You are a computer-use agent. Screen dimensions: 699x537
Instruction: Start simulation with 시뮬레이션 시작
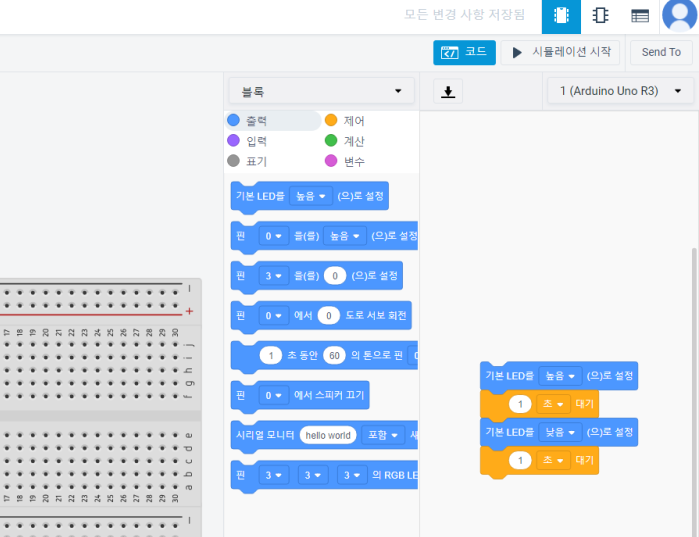tap(560, 52)
